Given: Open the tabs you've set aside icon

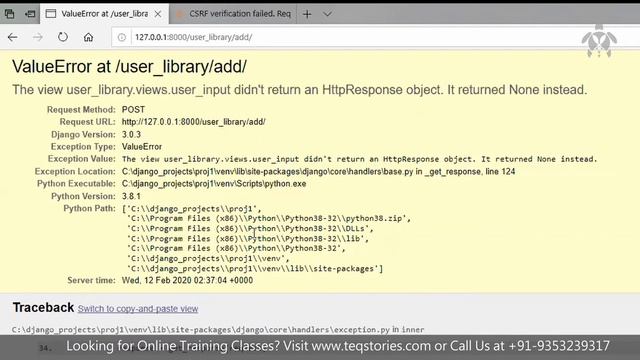Looking at the screenshot, I should [9, 14].
